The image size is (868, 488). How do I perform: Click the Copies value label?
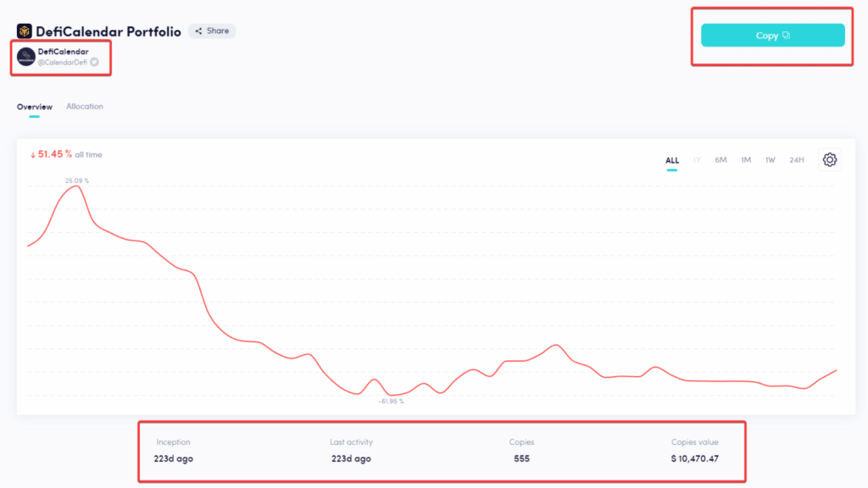(x=695, y=442)
